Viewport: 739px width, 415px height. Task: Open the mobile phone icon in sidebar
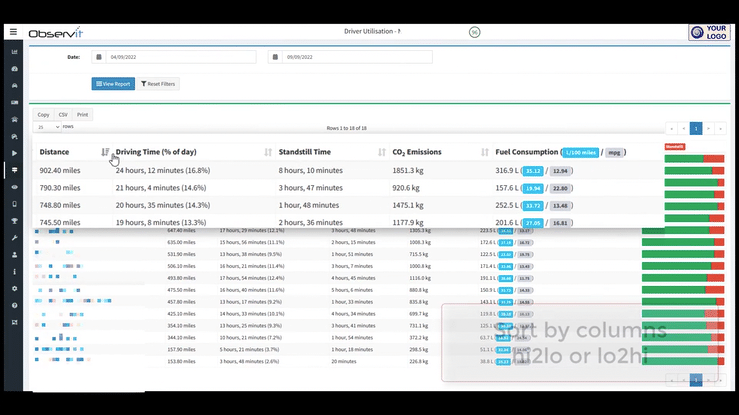click(14, 204)
